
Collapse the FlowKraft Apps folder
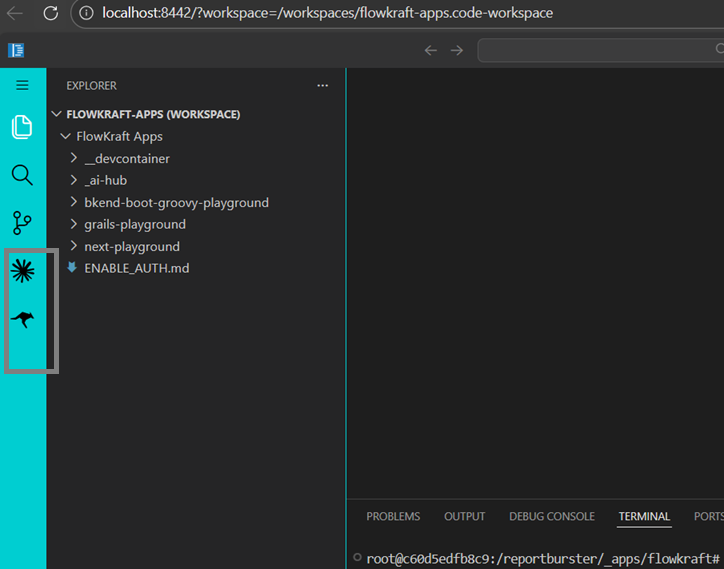66,136
